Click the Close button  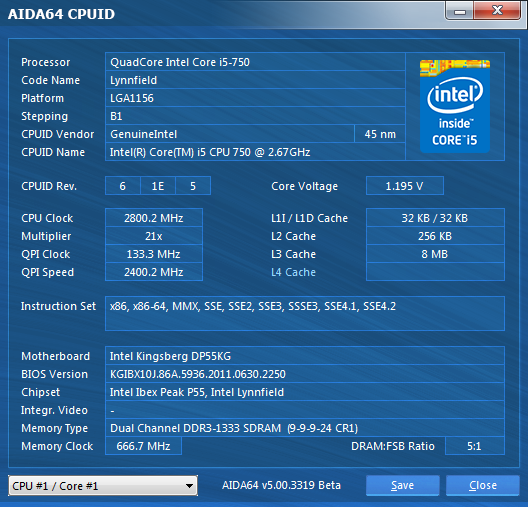483,485
